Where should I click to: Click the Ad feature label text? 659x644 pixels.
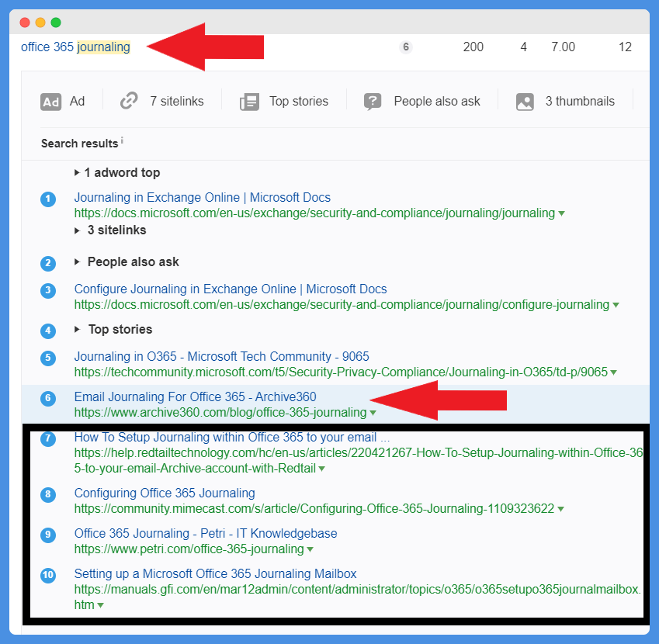tap(78, 101)
